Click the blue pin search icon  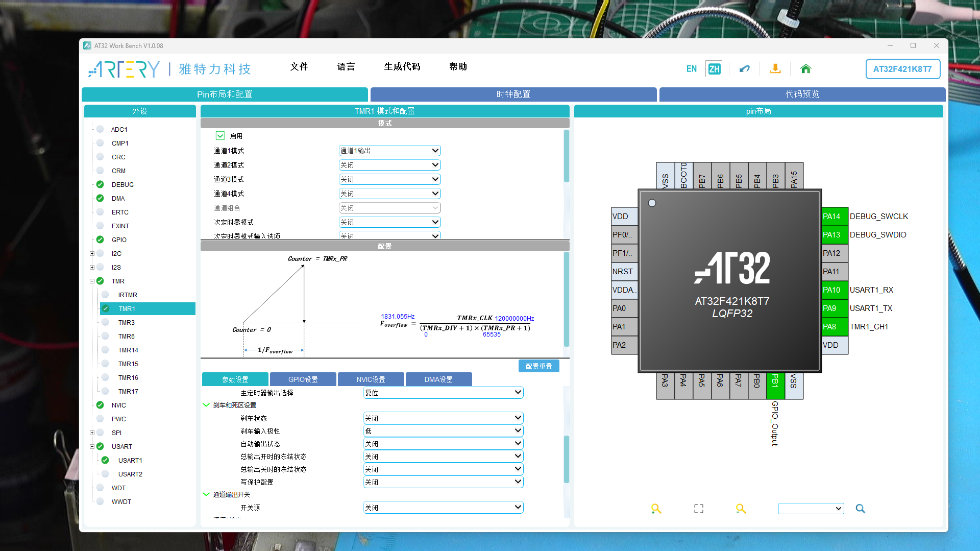[x=861, y=509]
